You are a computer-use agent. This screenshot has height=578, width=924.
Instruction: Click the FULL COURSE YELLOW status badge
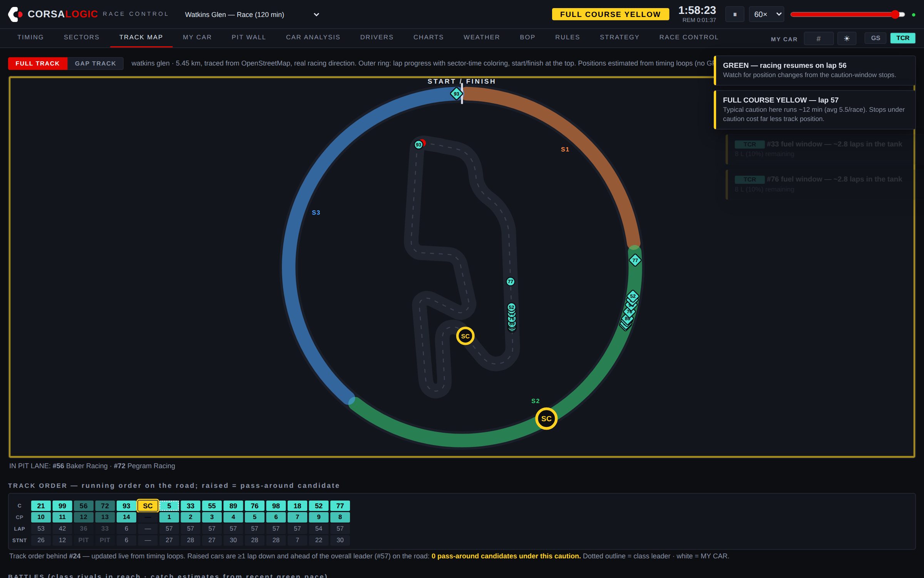click(610, 14)
